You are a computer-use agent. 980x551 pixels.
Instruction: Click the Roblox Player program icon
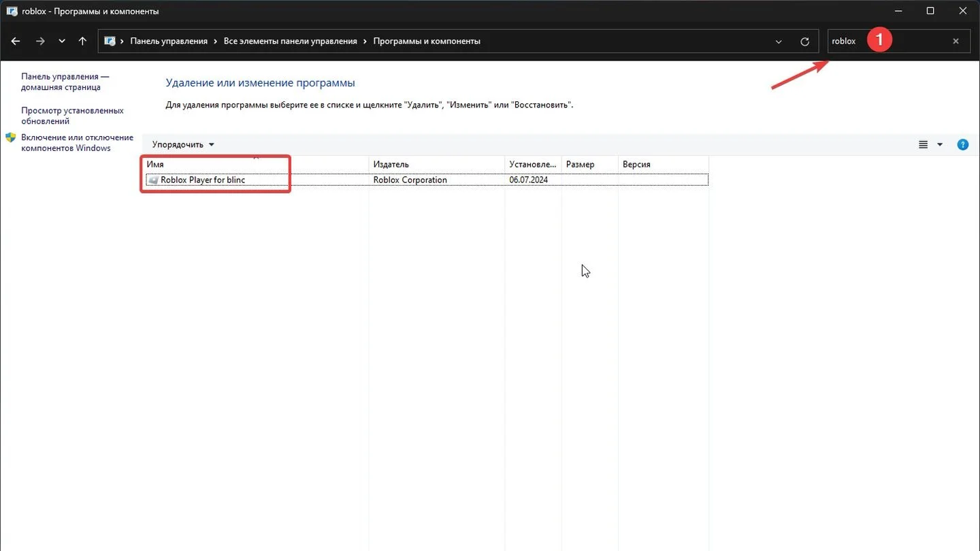(x=153, y=180)
